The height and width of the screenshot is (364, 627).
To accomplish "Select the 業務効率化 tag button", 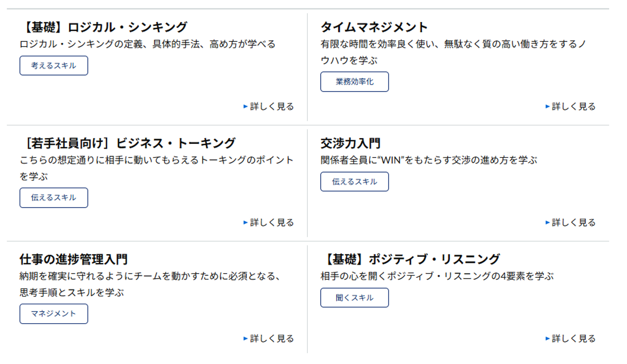I will [x=354, y=82].
